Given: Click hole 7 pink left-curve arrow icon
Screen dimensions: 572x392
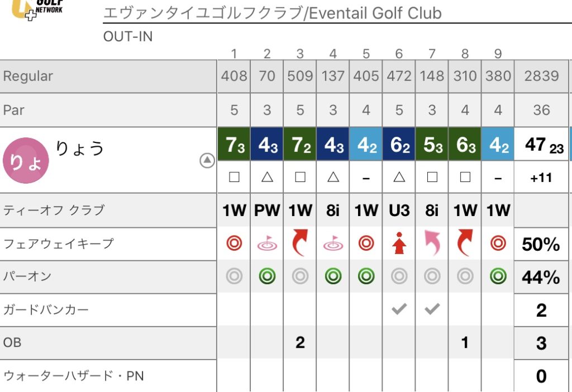Looking at the screenshot, I should click(x=432, y=243).
